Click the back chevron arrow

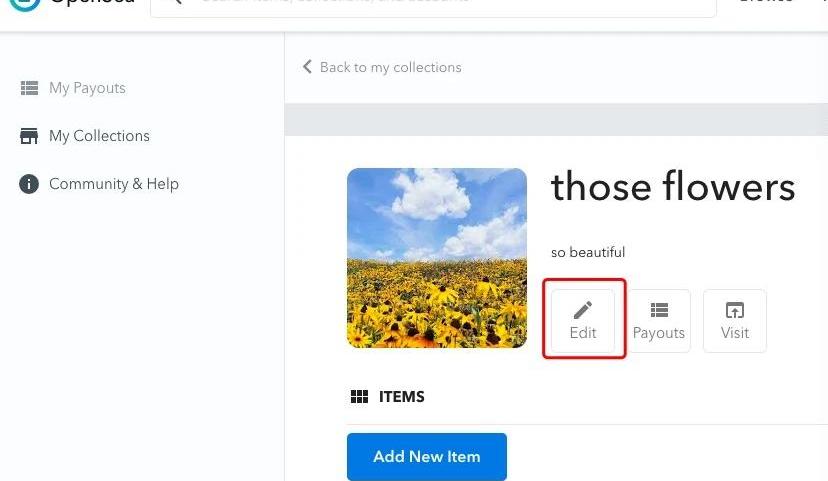(307, 67)
